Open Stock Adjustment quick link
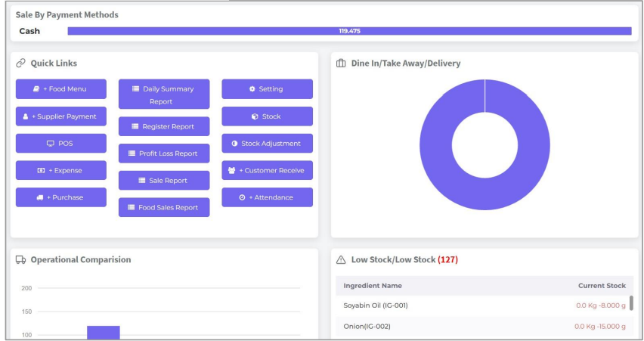Image resolution: width=644 pixels, height=341 pixels. 267,144
